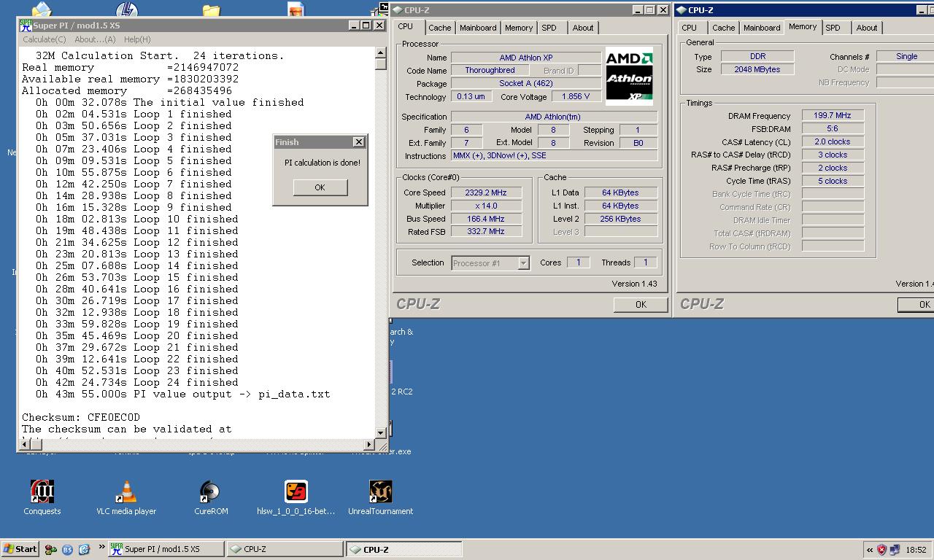Expand hidden tray icons with the chevron
This screenshot has width=934, height=560.
[870, 550]
